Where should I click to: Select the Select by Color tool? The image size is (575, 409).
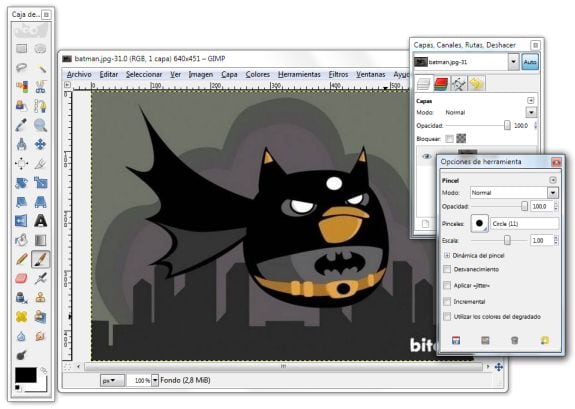click(22, 87)
